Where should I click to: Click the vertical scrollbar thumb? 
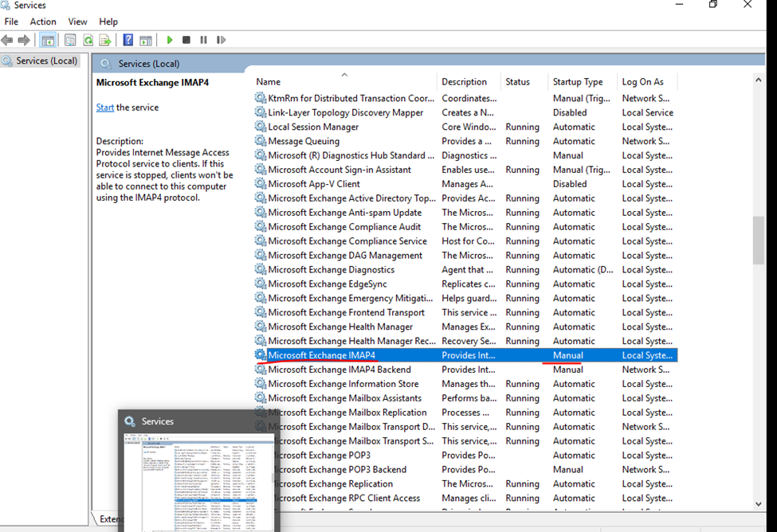click(758, 239)
